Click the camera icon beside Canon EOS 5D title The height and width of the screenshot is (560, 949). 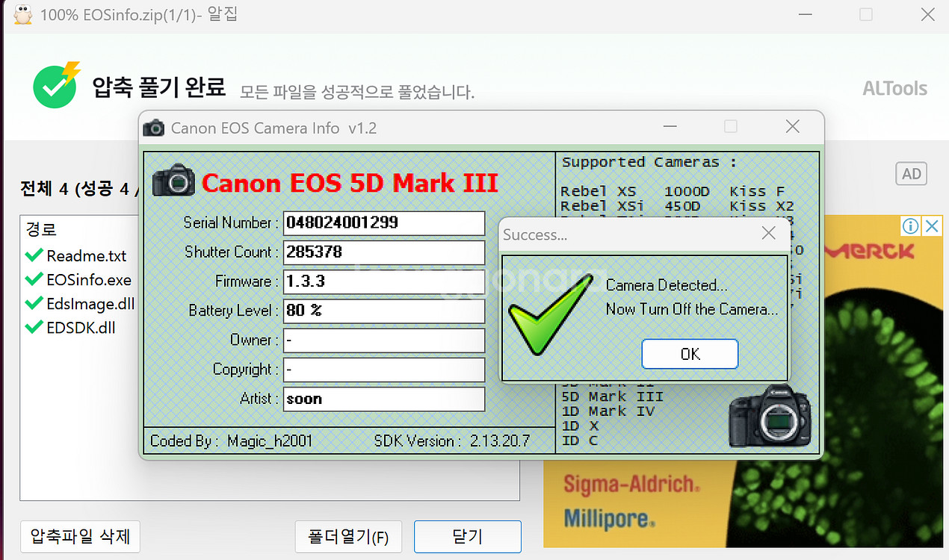coord(173,181)
